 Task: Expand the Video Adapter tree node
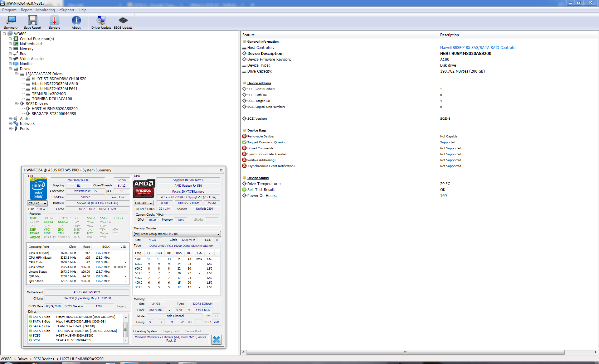(x=10, y=59)
